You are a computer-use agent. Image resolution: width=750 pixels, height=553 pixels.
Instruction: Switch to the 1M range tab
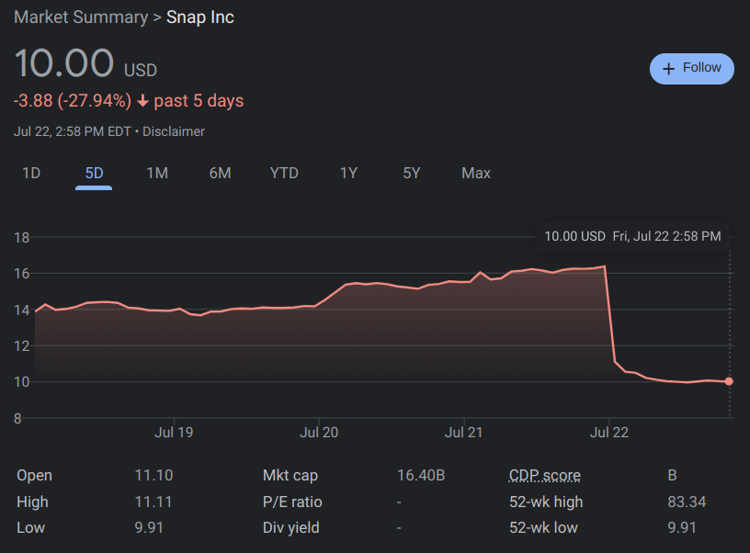[x=157, y=173]
